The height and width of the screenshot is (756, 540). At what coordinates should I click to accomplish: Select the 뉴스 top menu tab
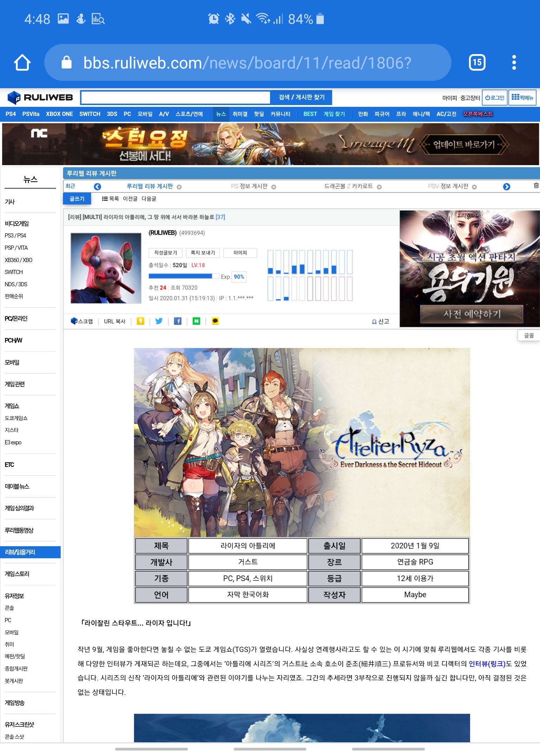pos(221,114)
